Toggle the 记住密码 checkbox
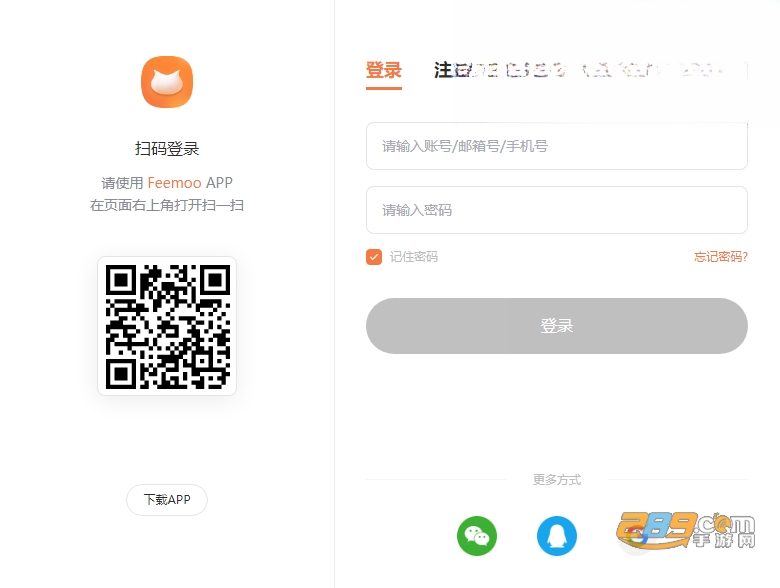The height and width of the screenshot is (588, 780). [374, 257]
